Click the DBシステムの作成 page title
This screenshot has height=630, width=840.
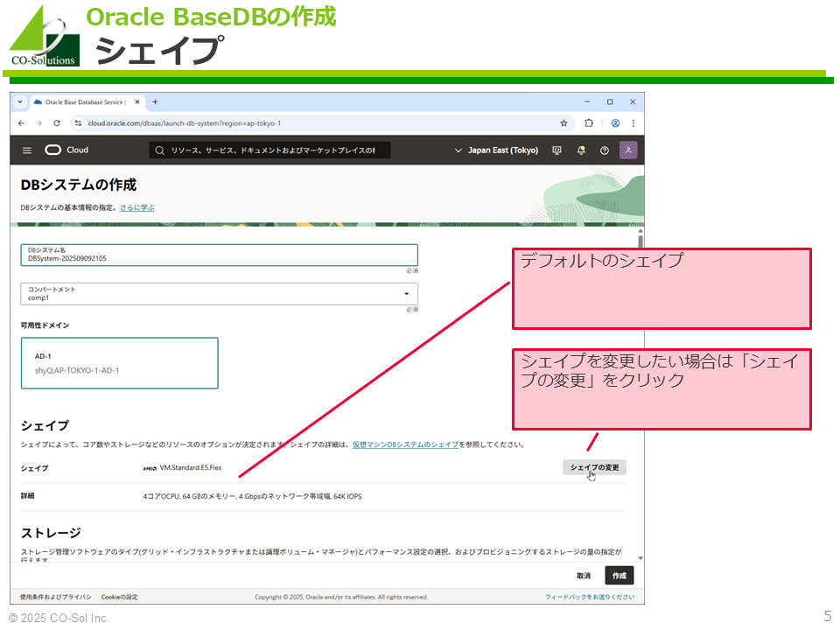pyautogui.click(x=78, y=185)
